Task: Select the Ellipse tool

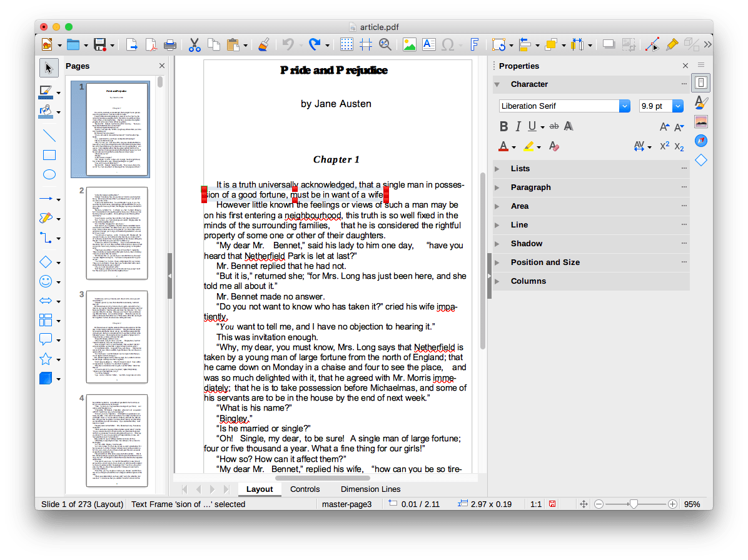Action: click(x=49, y=174)
